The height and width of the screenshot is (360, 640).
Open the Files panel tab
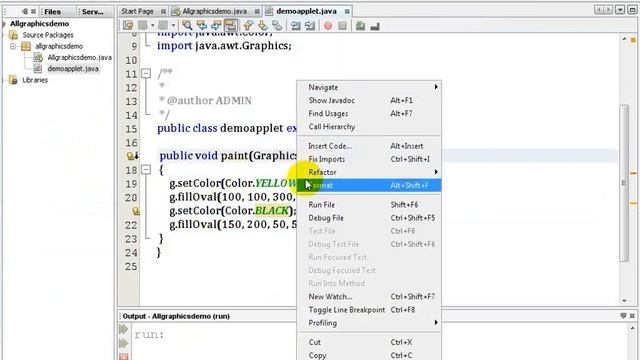(x=53, y=12)
